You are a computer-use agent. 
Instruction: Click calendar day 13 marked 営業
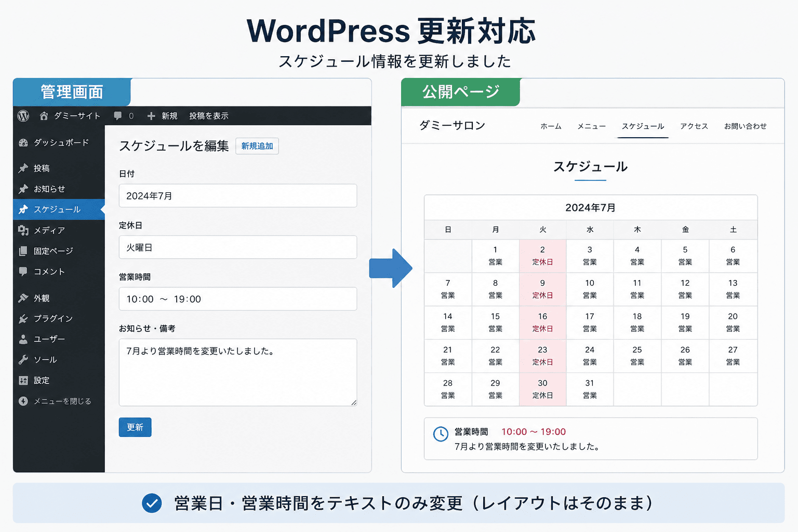733,289
